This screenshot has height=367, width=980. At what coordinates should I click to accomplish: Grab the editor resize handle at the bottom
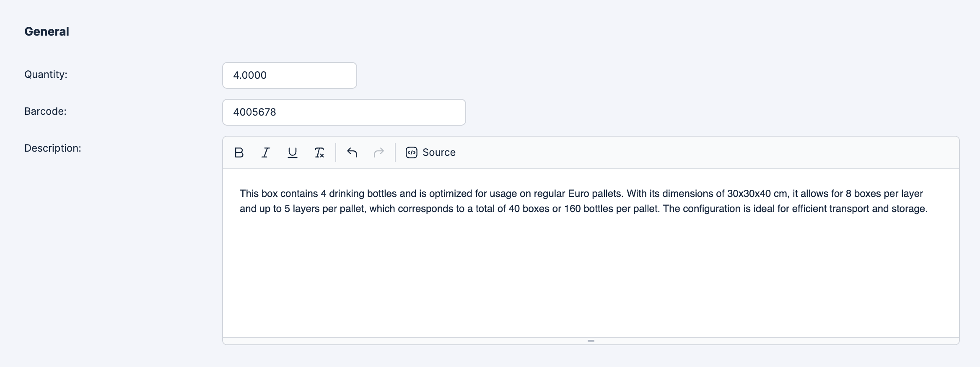click(x=591, y=341)
